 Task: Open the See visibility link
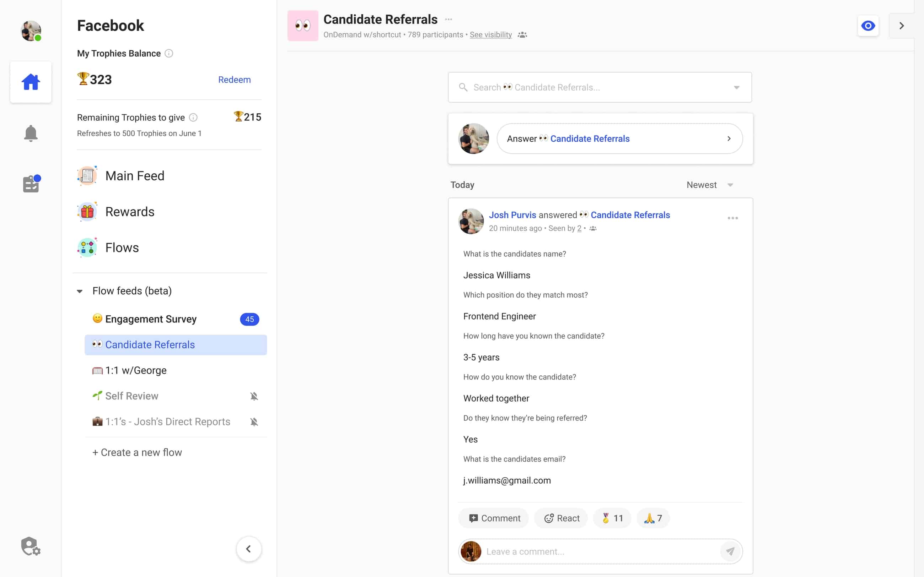[491, 34]
